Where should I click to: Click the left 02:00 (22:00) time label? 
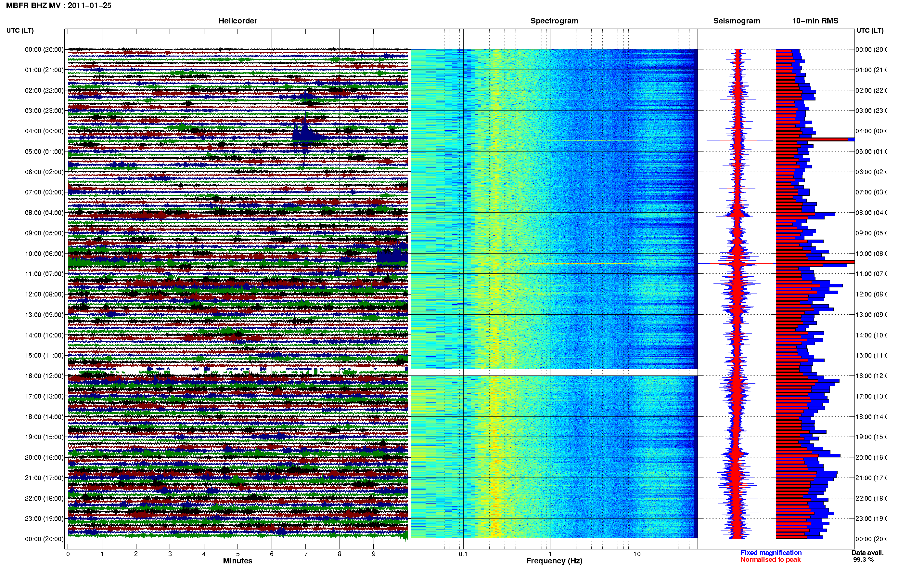(x=44, y=90)
